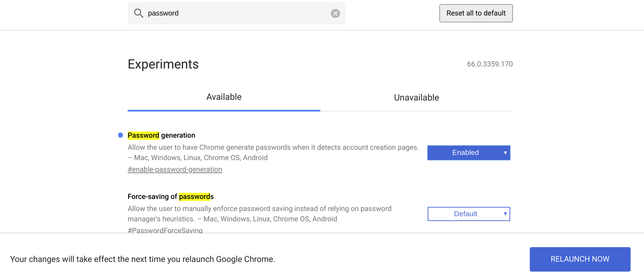Switch to the Available tab
Viewport: 644px width, 274px height.
pyautogui.click(x=224, y=97)
